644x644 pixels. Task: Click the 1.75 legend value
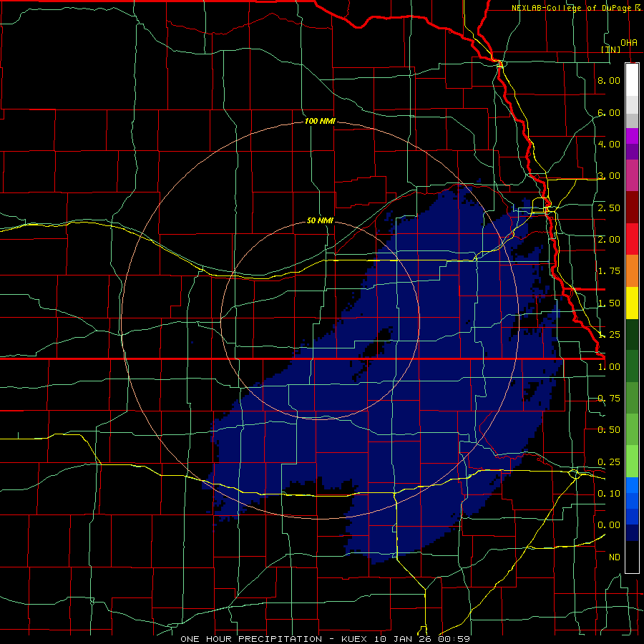tap(609, 271)
